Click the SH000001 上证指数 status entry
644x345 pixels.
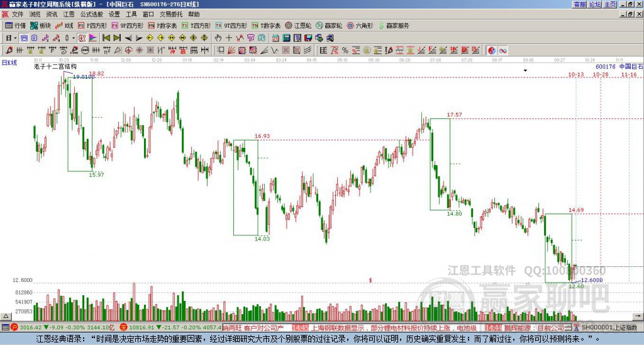(x=609, y=328)
